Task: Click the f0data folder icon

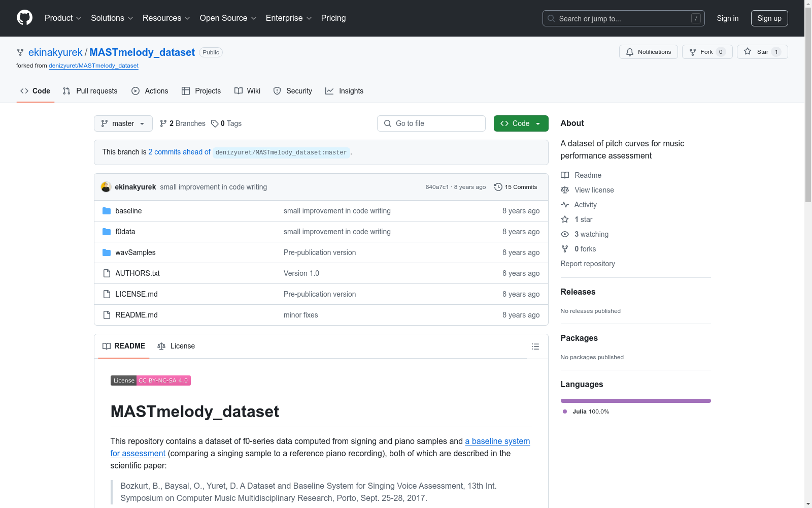Action: [x=107, y=232]
